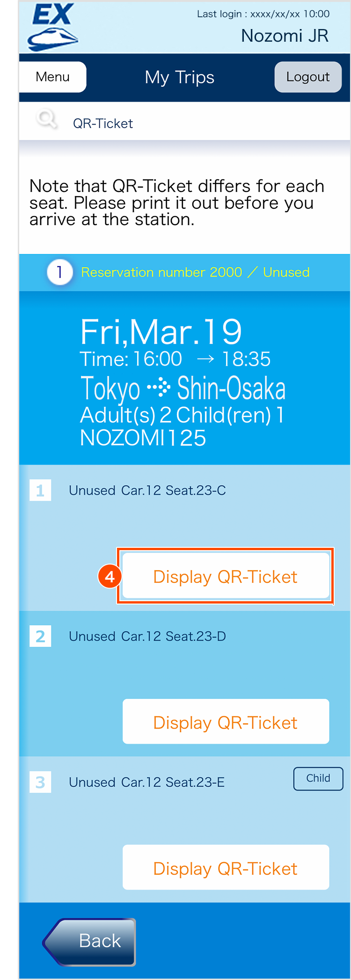Viewport: 351px width, 980px height.
Task: Click the seat number 1 square badge
Action: click(x=40, y=490)
